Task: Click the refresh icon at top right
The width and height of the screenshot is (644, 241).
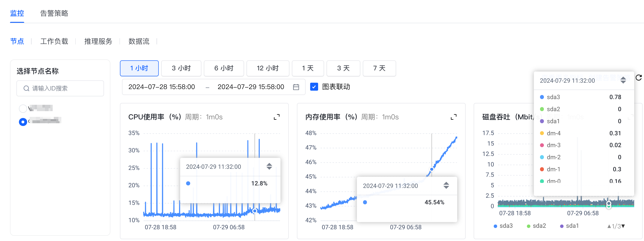Action: (639, 78)
